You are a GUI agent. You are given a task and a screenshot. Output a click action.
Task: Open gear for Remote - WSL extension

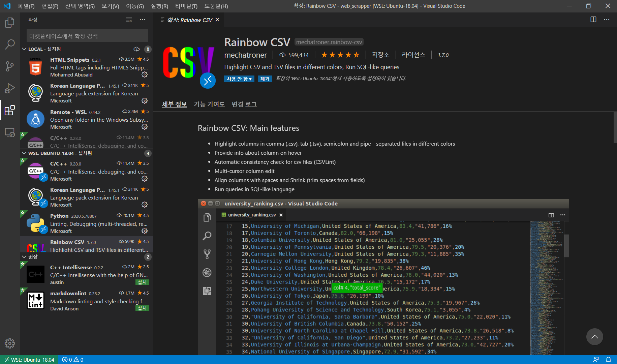point(145,127)
